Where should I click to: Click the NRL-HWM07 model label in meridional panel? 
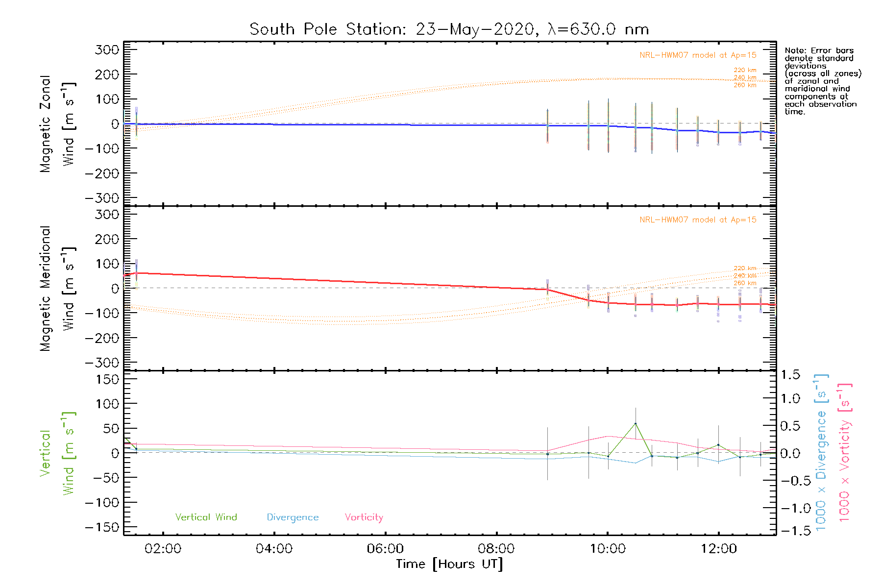pos(698,220)
